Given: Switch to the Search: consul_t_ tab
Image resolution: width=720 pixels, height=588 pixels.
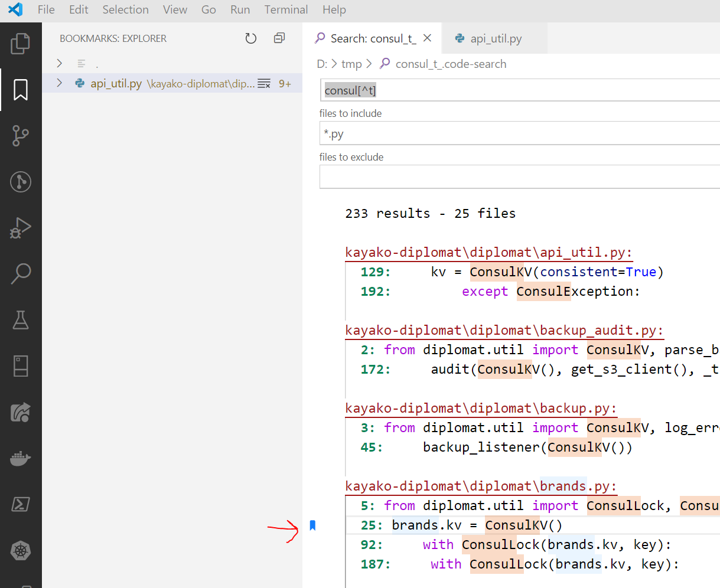Looking at the screenshot, I should (372, 38).
